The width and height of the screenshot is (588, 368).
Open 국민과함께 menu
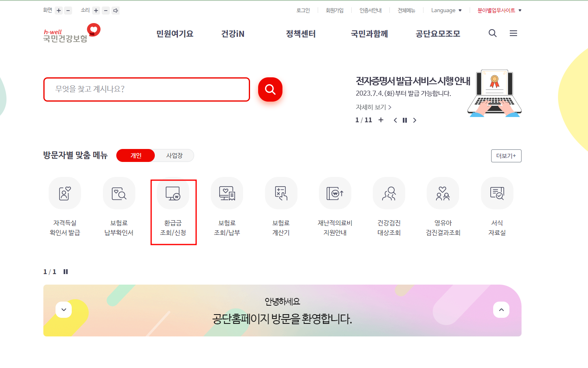click(369, 34)
